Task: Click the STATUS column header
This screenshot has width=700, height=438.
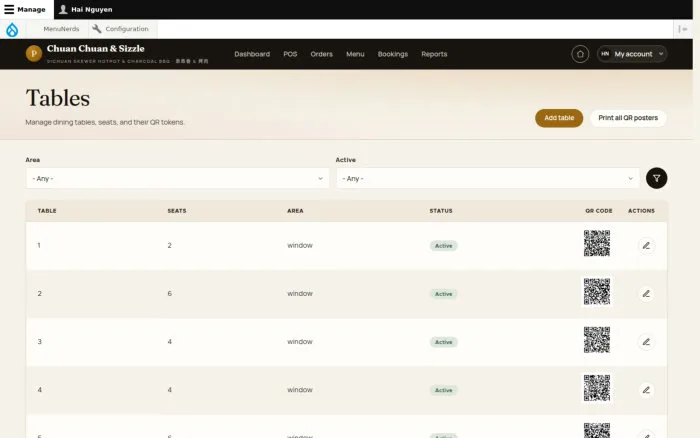Action: 441,211
